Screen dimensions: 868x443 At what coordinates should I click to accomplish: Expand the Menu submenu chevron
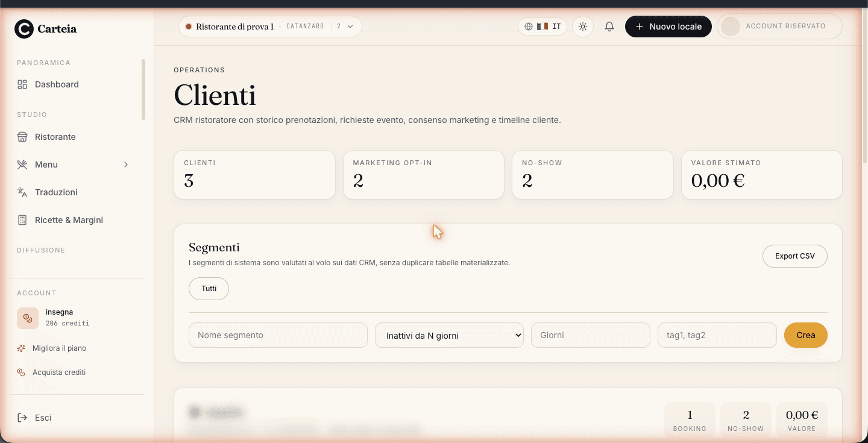pos(126,165)
